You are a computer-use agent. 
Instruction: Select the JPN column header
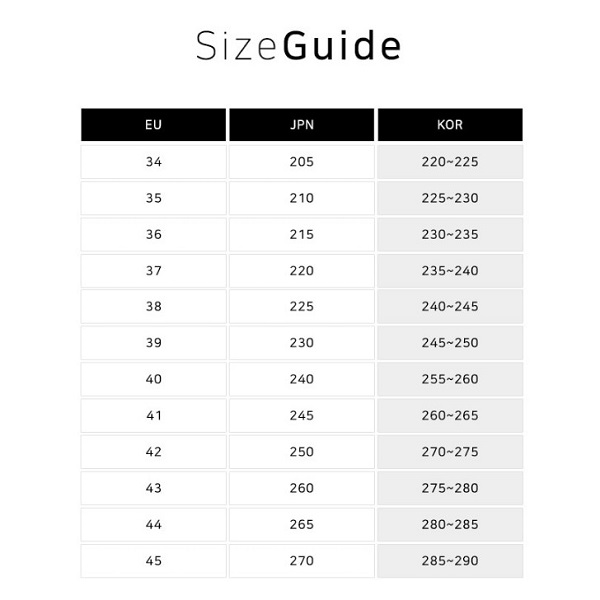point(301,125)
